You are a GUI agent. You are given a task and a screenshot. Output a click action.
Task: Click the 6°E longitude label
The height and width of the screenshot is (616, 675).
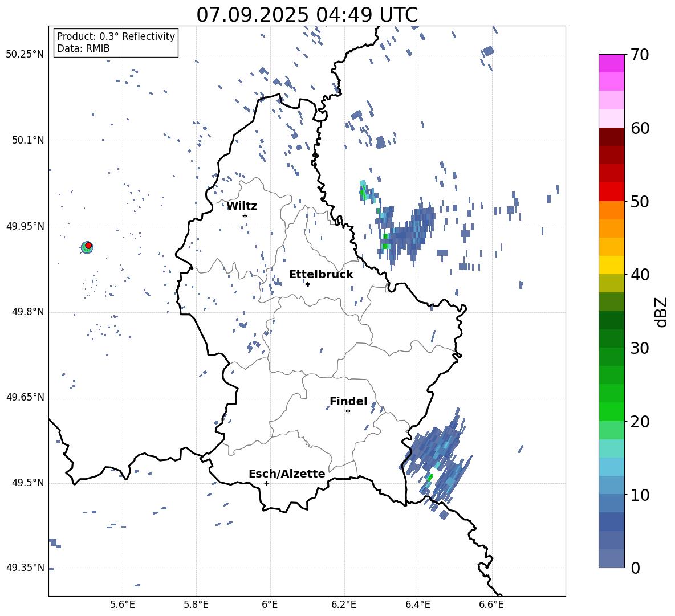click(x=270, y=605)
